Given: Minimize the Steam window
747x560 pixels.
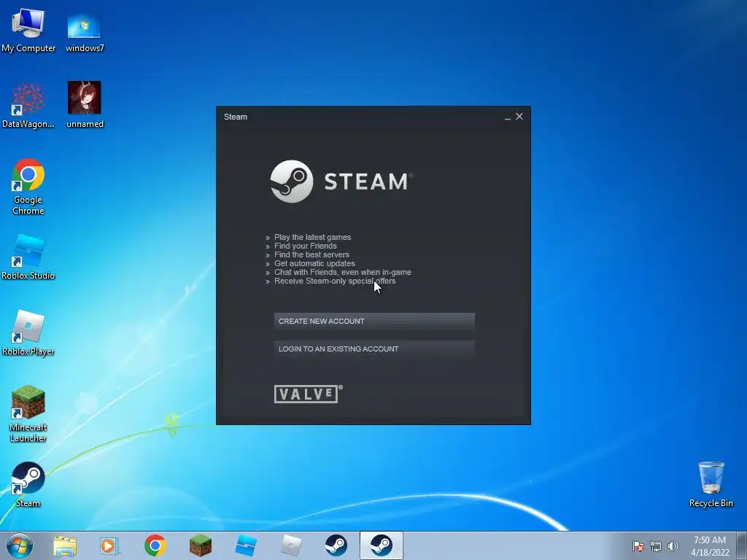Looking at the screenshot, I should [x=508, y=117].
